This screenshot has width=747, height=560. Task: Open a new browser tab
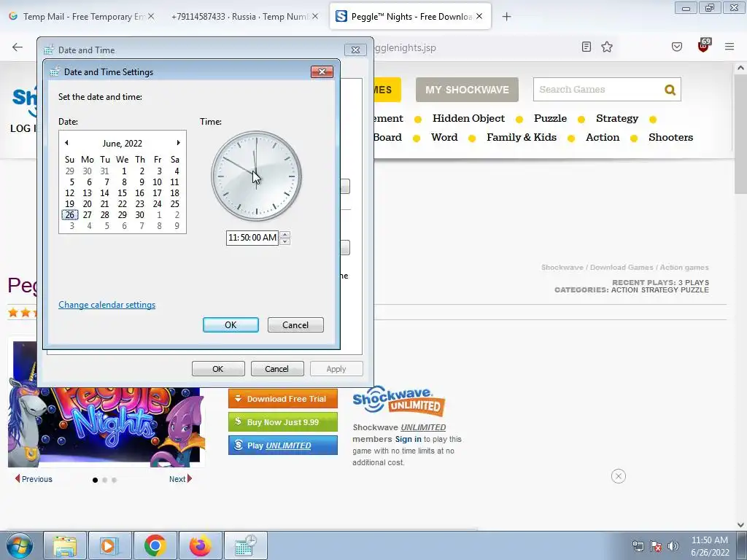pyautogui.click(x=506, y=17)
